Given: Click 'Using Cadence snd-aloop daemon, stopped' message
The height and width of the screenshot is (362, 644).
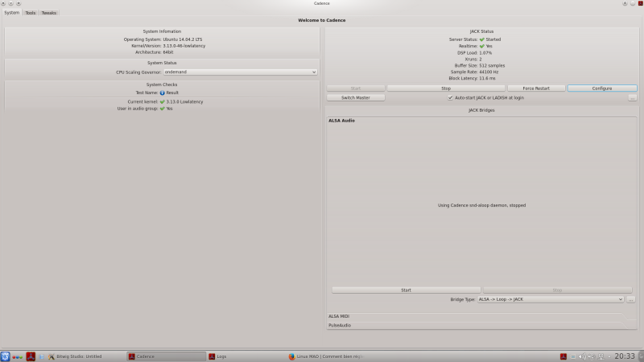Looking at the screenshot, I should [x=481, y=205].
